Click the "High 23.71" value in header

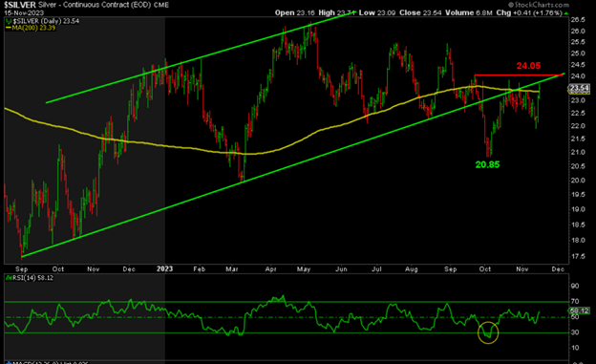click(x=337, y=12)
